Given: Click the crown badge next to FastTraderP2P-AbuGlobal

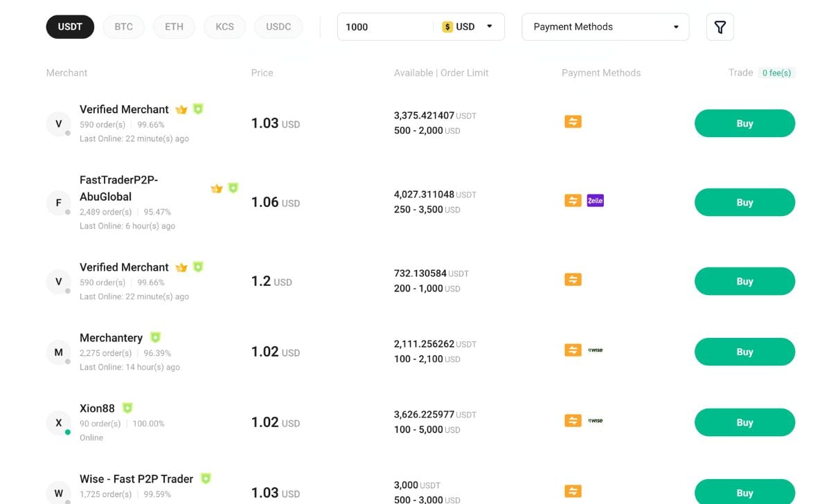Looking at the screenshot, I should (217, 188).
